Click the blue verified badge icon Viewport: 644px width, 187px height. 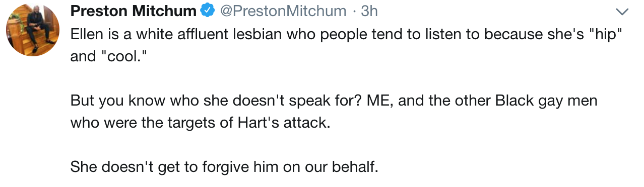[x=207, y=11]
